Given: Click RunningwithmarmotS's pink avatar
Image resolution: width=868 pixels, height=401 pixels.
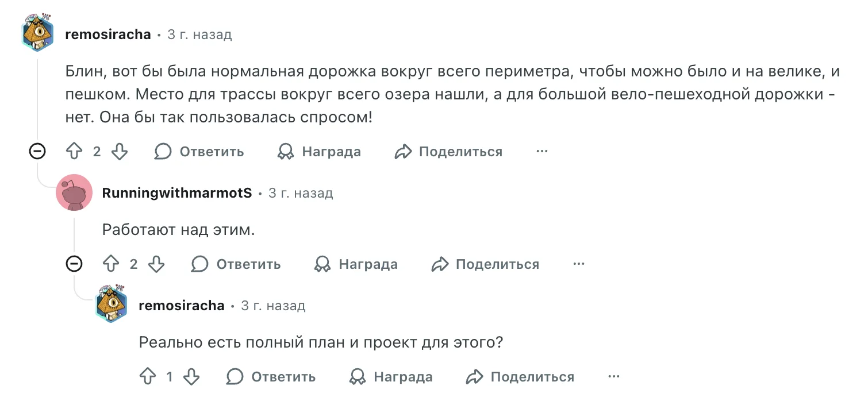Looking at the screenshot, I should tap(74, 193).
